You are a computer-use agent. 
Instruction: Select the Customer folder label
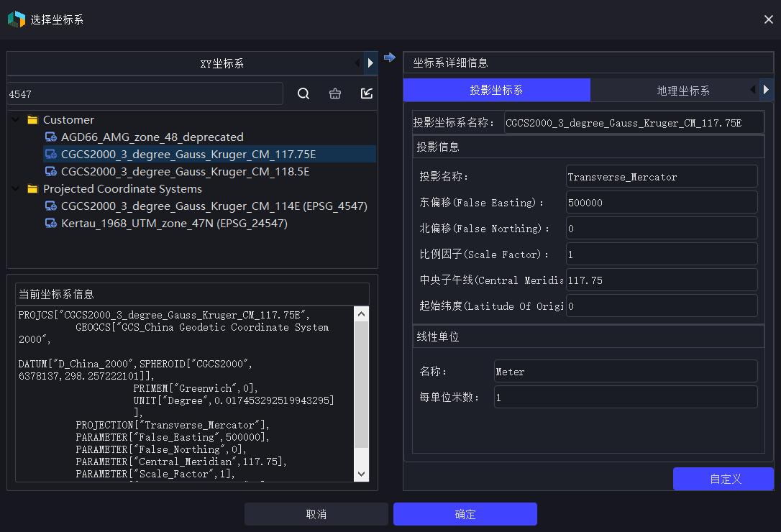[68, 119]
